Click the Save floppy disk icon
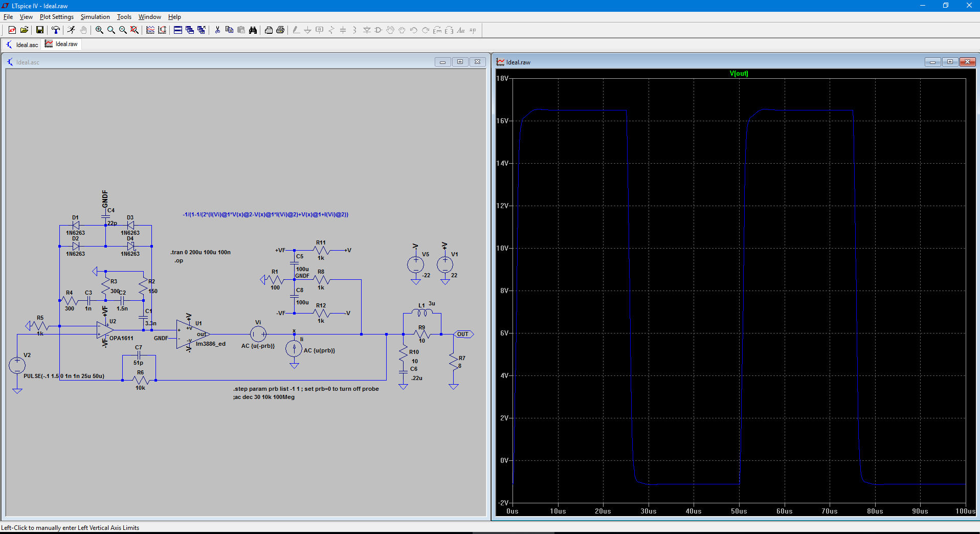 click(39, 30)
